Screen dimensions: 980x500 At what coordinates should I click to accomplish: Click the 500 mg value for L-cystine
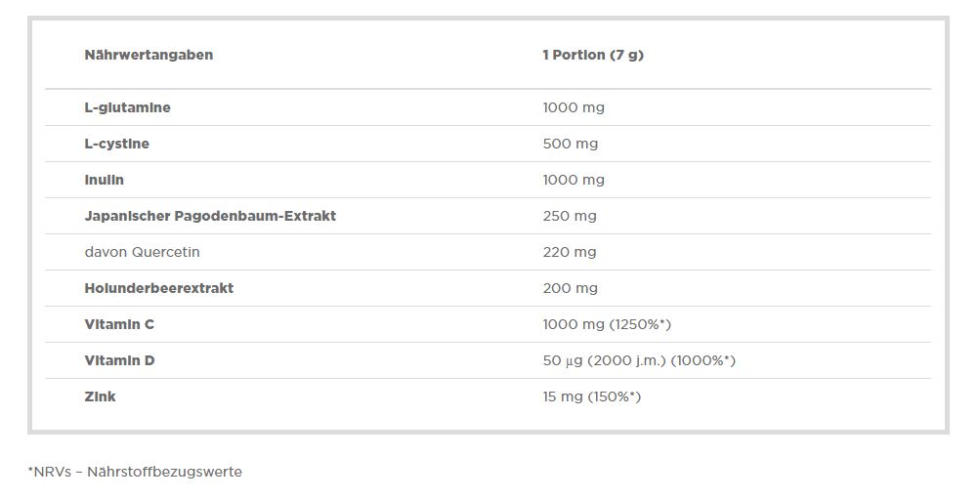click(570, 144)
